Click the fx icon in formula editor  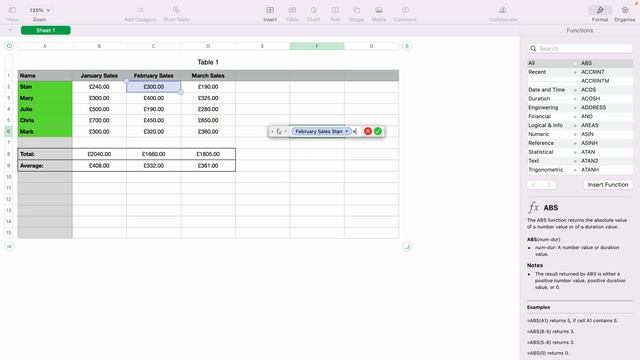[279, 131]
